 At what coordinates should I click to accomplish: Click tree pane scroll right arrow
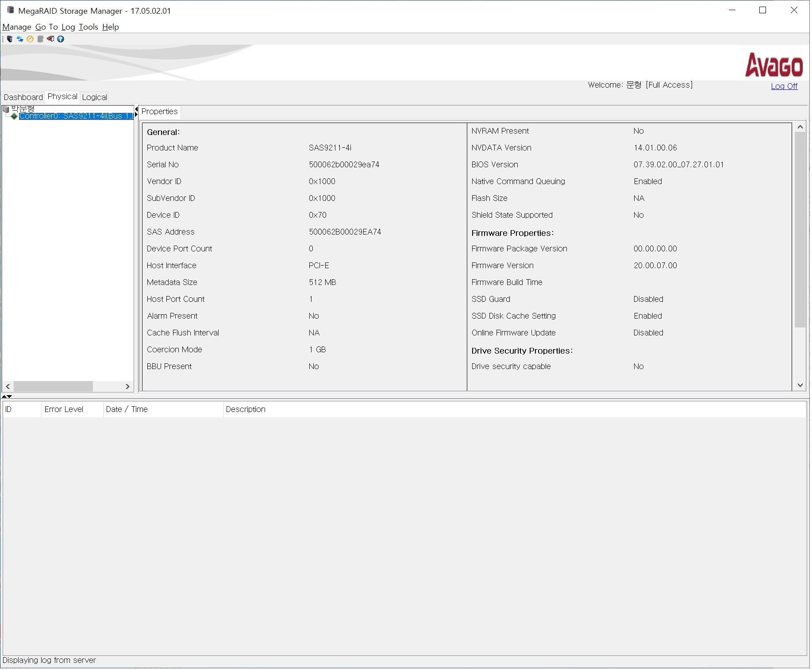click(x=128, y=386)
